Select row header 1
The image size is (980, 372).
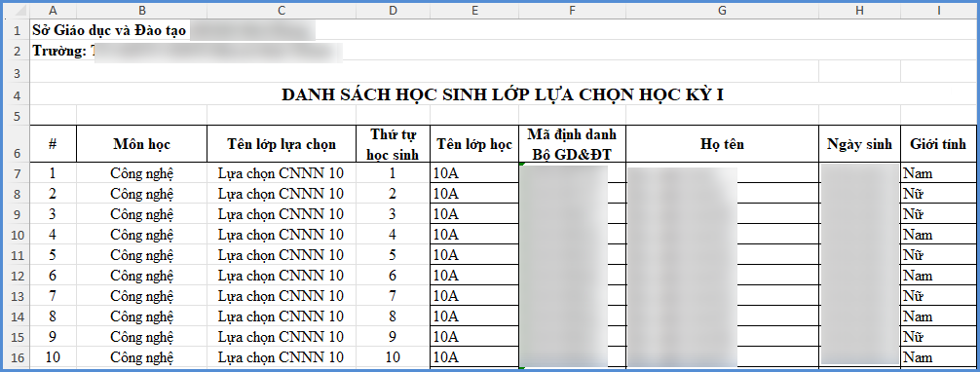click(17, 30)
